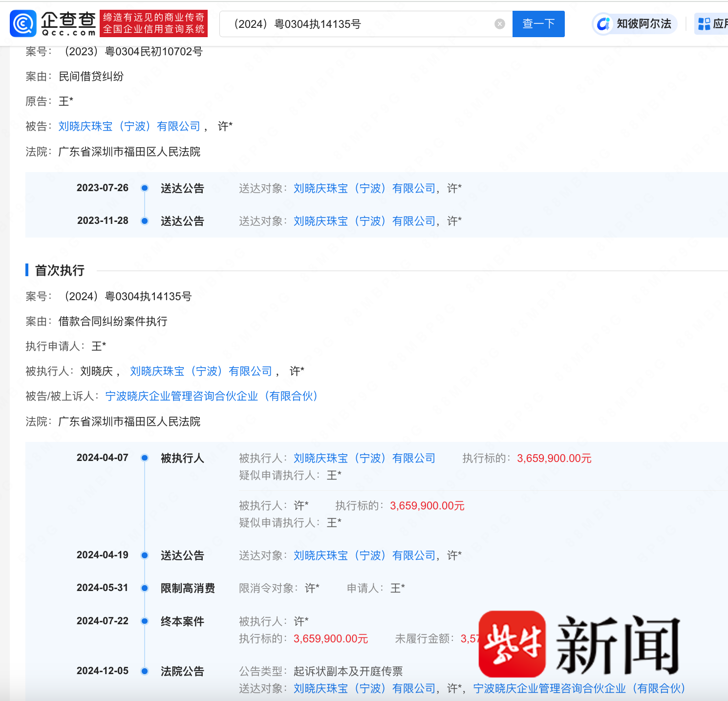
Task: Open company link in 2023-11-28 送达公告 row
Action: [364, 221]
